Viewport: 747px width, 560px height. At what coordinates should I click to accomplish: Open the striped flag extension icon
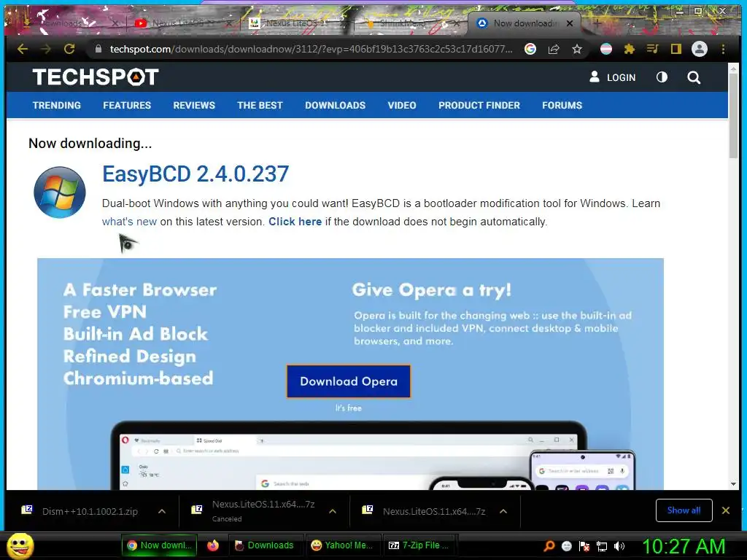[606, 49]
